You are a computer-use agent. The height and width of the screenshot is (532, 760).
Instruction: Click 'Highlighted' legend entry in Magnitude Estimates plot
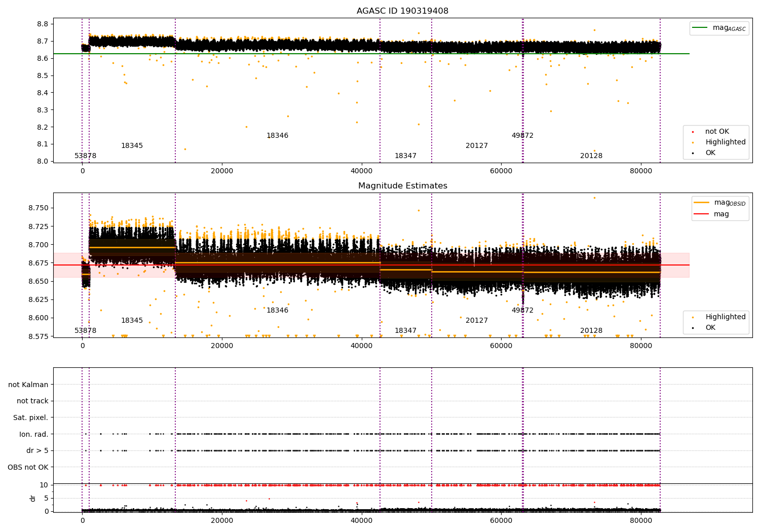(x=726, y=317)
